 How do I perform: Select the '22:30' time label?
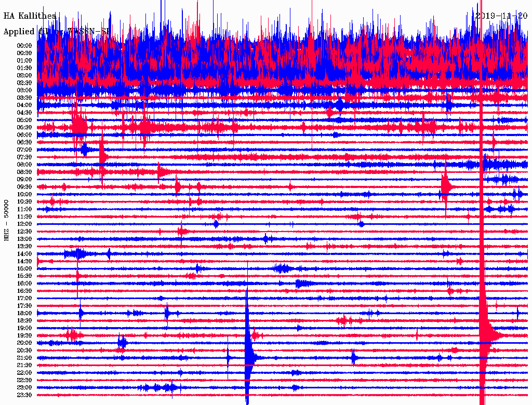tap(24, 380)
